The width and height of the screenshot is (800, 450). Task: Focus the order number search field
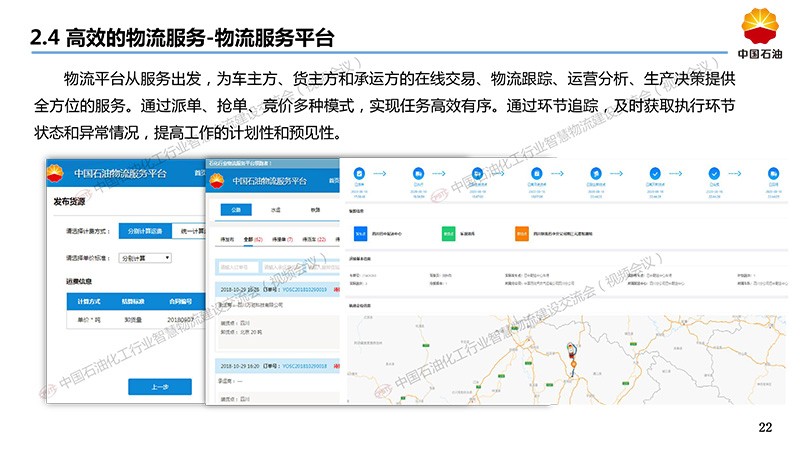238,267
